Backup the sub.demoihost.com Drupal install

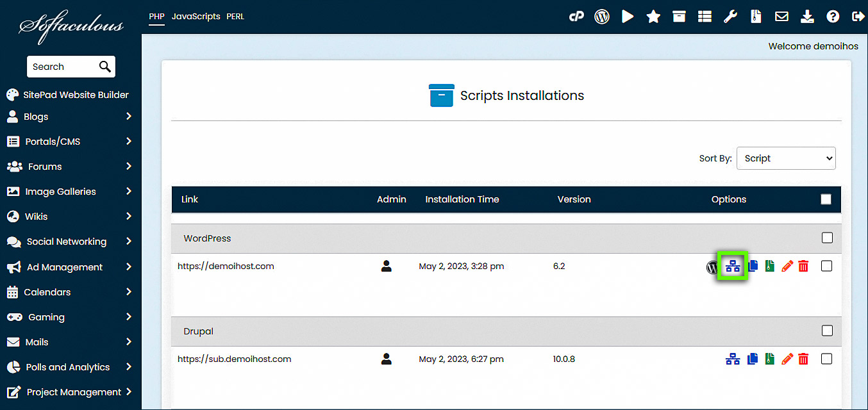point(769,359)
